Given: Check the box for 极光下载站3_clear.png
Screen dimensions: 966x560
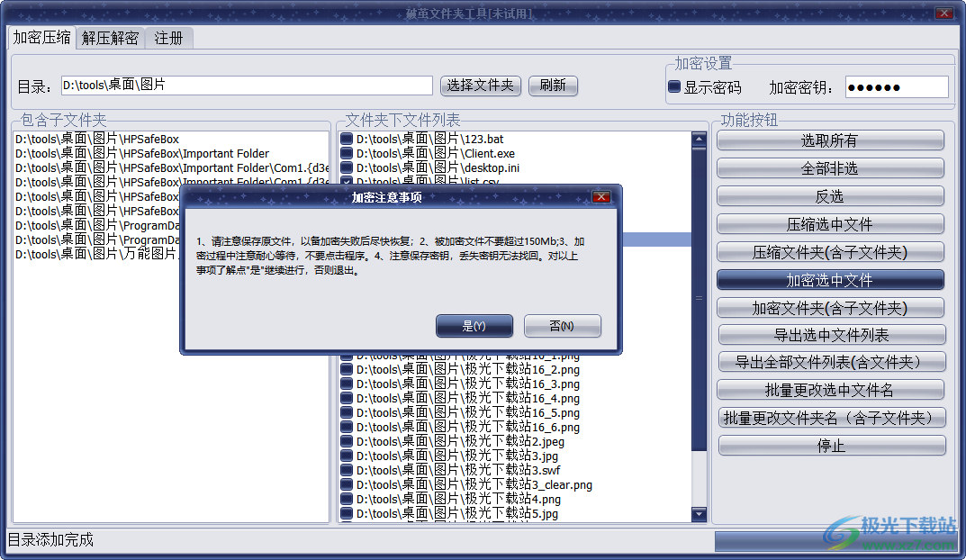Looking at the screenshot, I should coord(347,485).
